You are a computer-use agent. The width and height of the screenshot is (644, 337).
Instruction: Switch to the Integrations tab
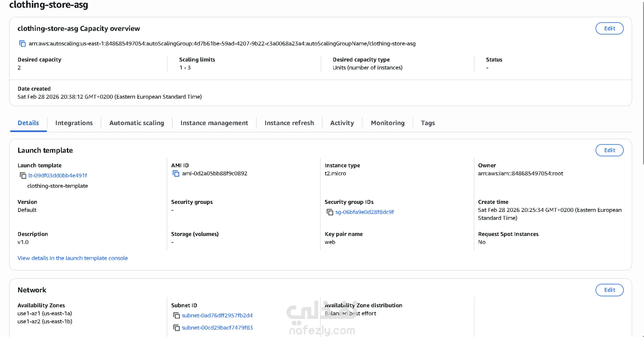(74, 123)
